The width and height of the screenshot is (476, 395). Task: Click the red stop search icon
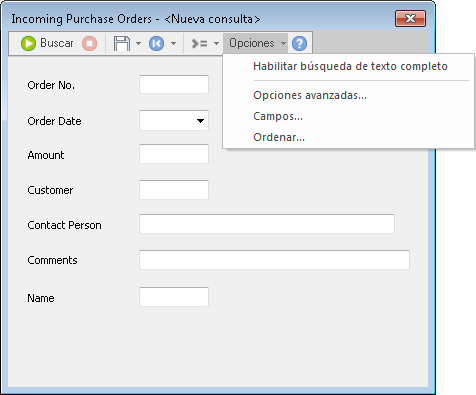[x=89, y=43]
